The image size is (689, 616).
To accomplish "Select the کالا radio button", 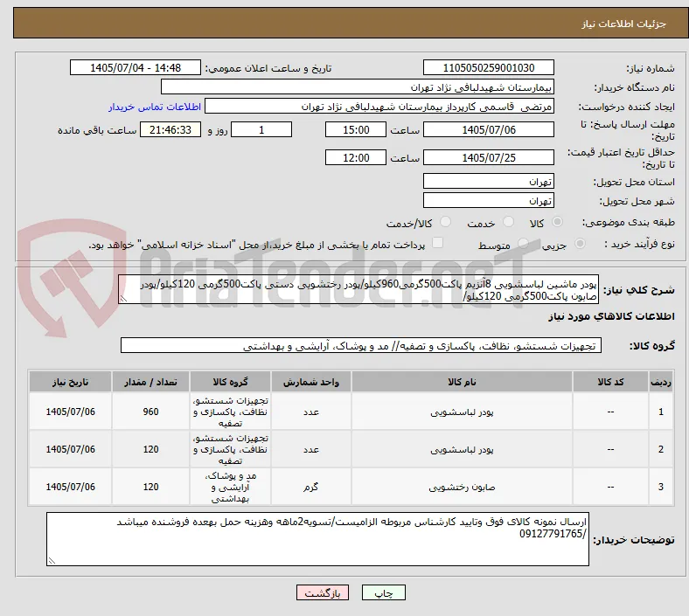I will tap(557, 222).
